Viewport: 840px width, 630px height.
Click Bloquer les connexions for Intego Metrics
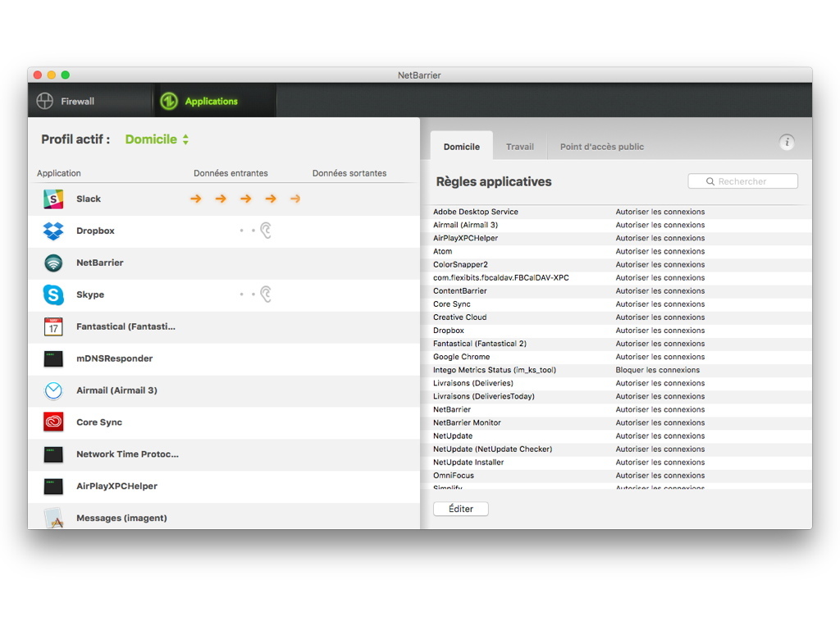click(657, 370)
